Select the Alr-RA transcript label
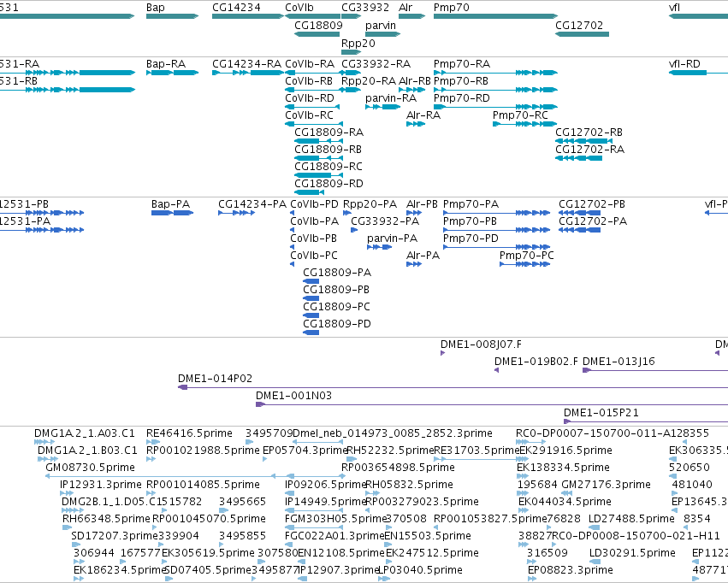Viewport: 728px width, 583px height. [423, 115]
